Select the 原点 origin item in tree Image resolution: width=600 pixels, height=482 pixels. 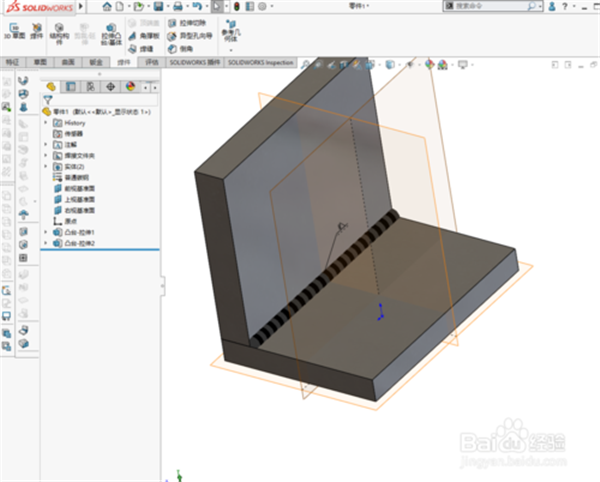tap(70, 221)
